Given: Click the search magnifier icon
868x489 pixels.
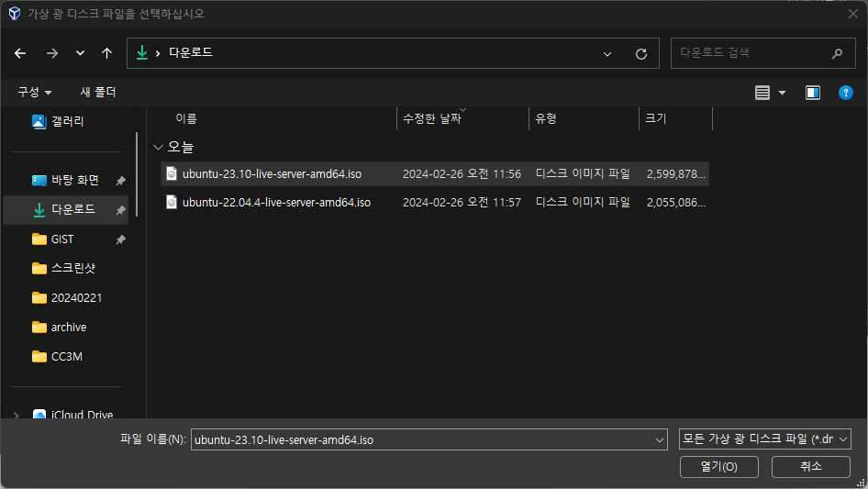Looking at the screenshot, I should point(837,53).
